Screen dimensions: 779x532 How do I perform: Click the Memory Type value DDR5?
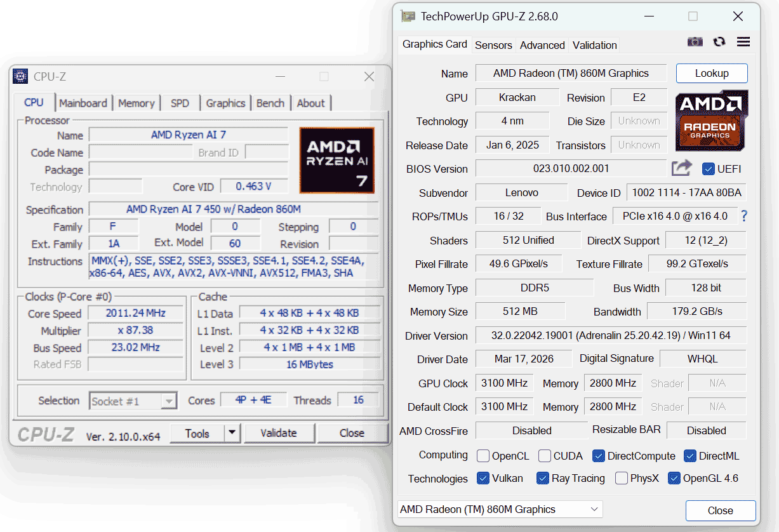click(x=535, y=288)
